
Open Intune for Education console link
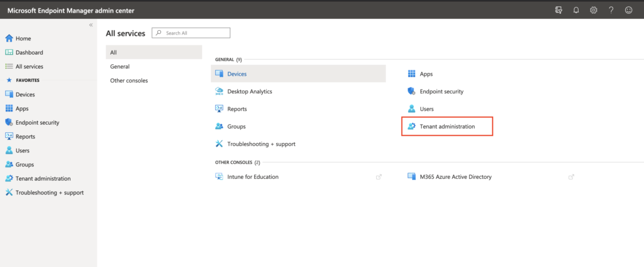[x=253, y=177]
